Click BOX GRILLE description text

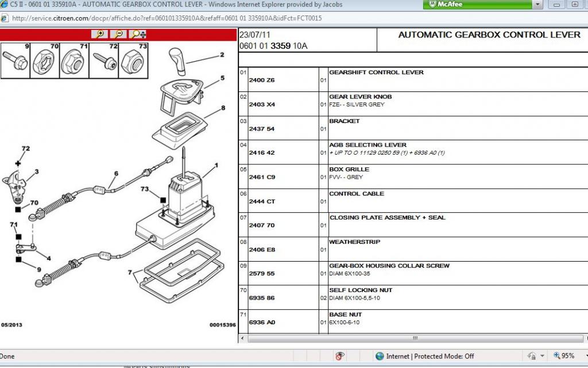[x=349, y=170]
